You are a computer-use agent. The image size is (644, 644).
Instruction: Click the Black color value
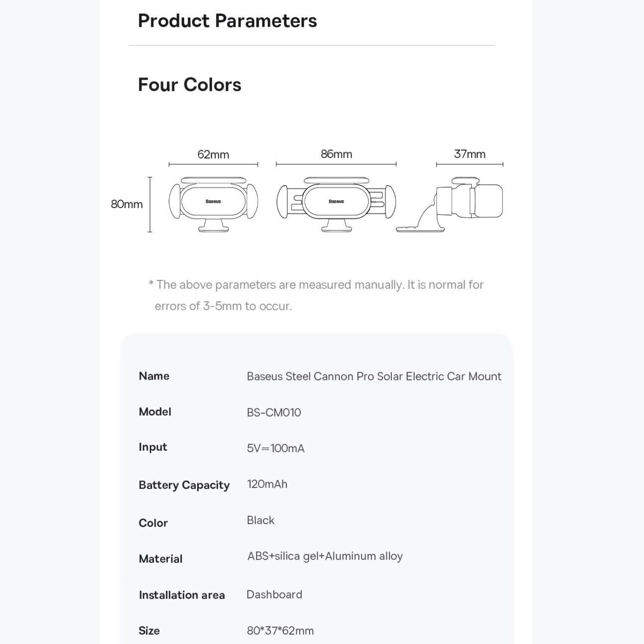pyautogui.click(x=261, y=520)
